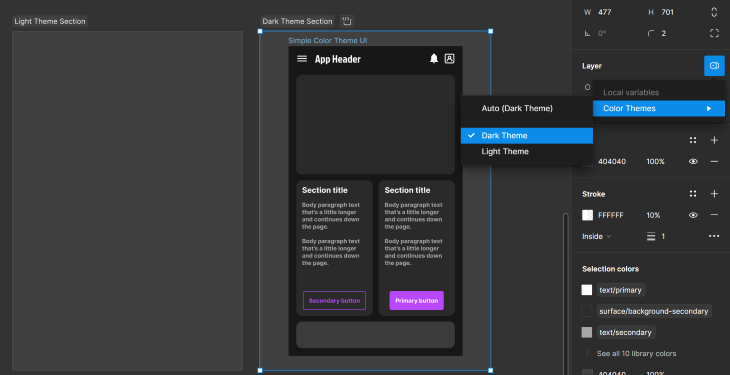Click the fill hex value 404040
Viewport: 730px width, 375px height.
tap(612, 162)
